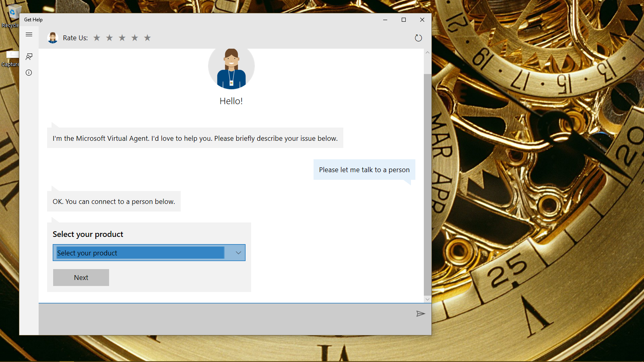Maximize the Get Help window
Screen dimensions: 644x362
[404, 20]
